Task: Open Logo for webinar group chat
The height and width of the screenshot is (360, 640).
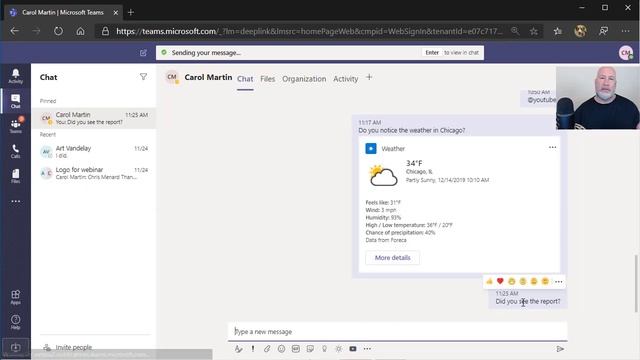Action: point(93,173)
